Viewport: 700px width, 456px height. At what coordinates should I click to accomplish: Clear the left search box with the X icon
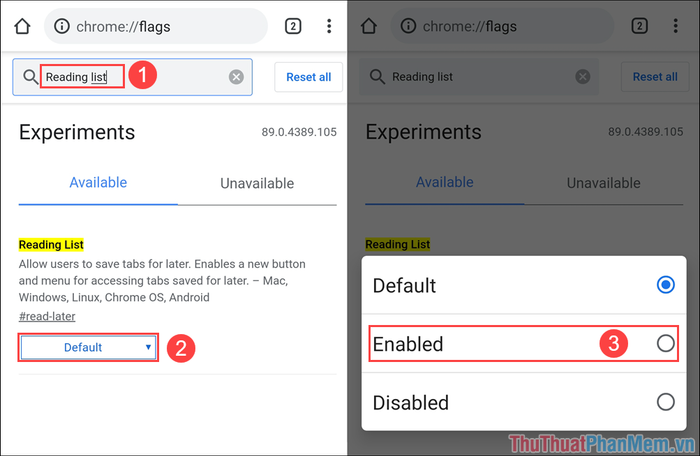pyautogui.click(x=236, y=77)
